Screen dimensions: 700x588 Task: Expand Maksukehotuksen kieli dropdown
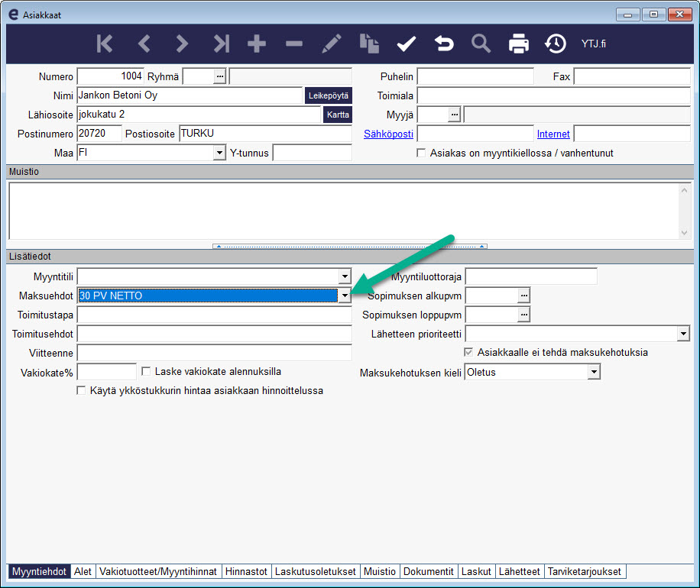[593, 372]
